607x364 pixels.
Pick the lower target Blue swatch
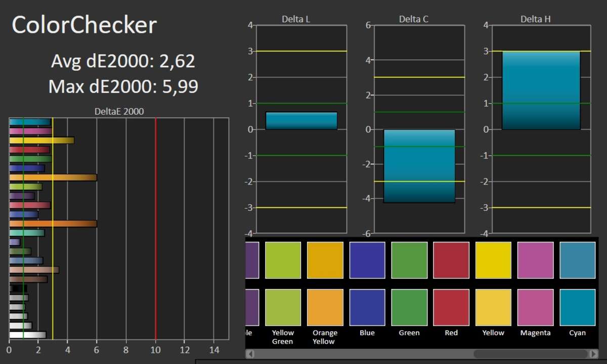[367, 307]
